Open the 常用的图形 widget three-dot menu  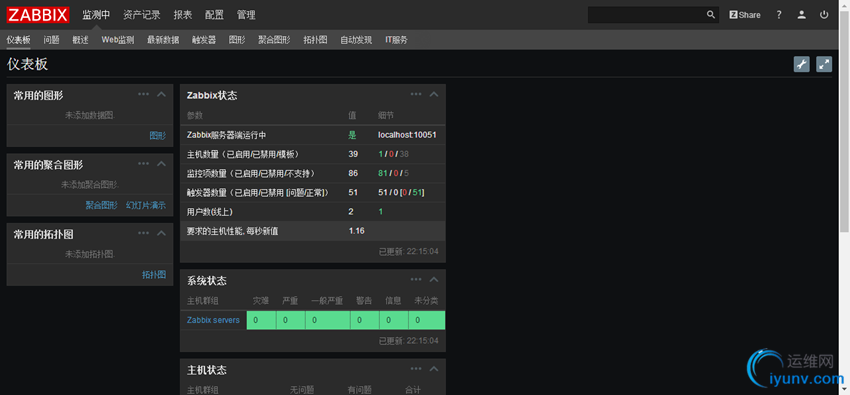pos(143,94)
